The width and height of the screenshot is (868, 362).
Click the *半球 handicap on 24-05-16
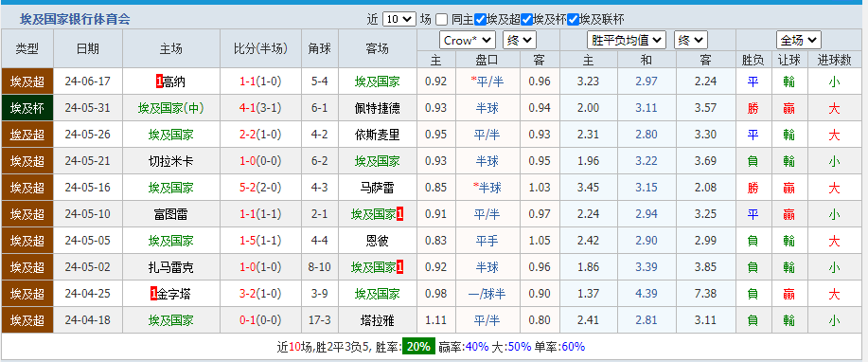487,188
